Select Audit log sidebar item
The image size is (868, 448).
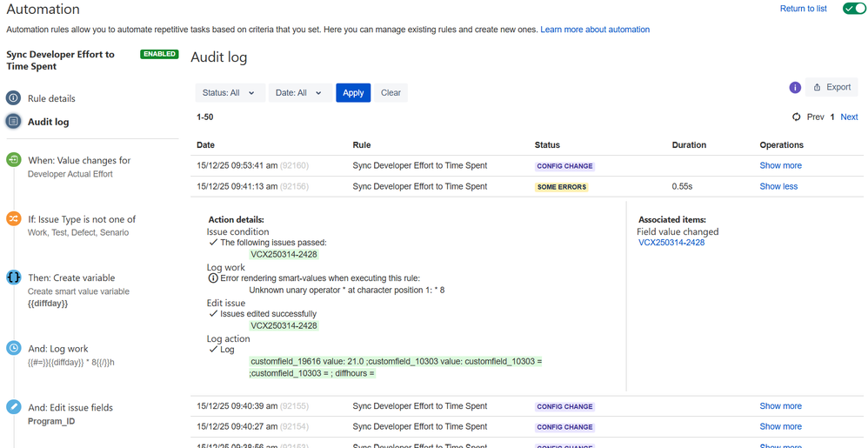click(x=49, y=122)
